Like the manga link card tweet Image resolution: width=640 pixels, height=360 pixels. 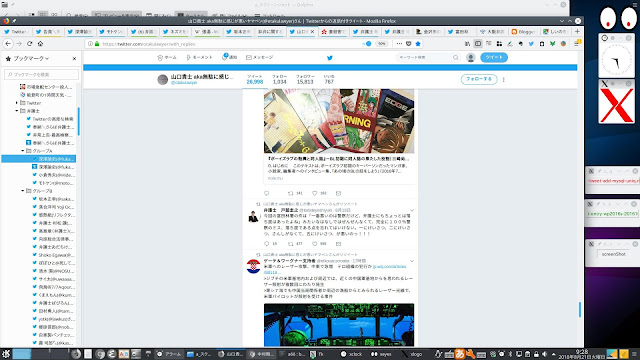point(314,193)
